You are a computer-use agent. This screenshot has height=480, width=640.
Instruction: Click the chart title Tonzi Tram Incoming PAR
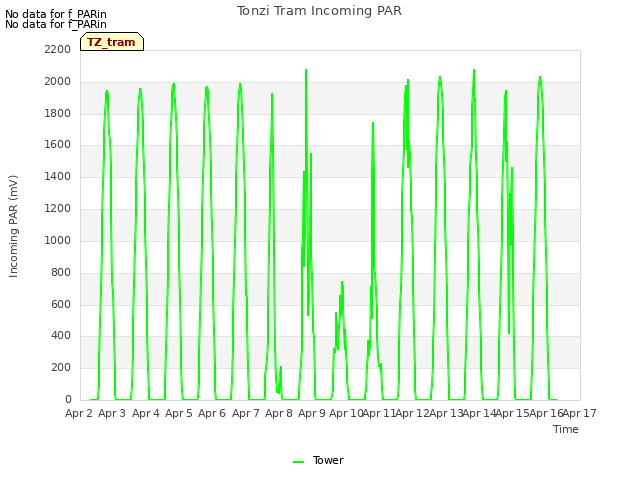319,11
